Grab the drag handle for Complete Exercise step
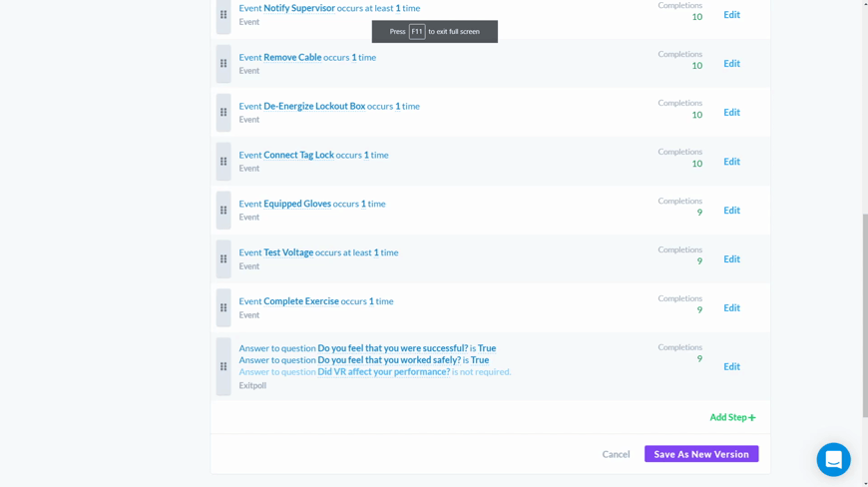This screenshot has width=868, height=487. [x=223, y=307]
